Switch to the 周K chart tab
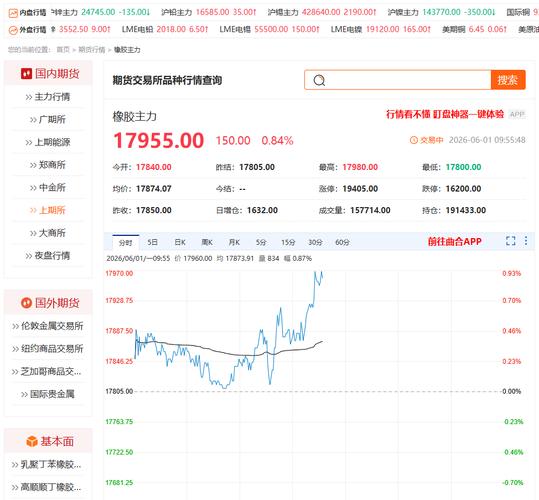Viewport: 539px width, 500px height. click(x=207, y=242)
